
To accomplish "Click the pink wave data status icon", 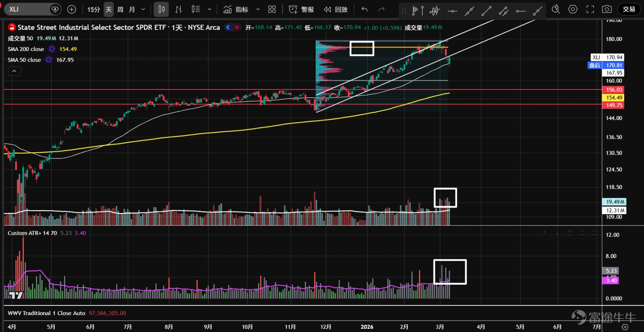I will tap(237, 27).
